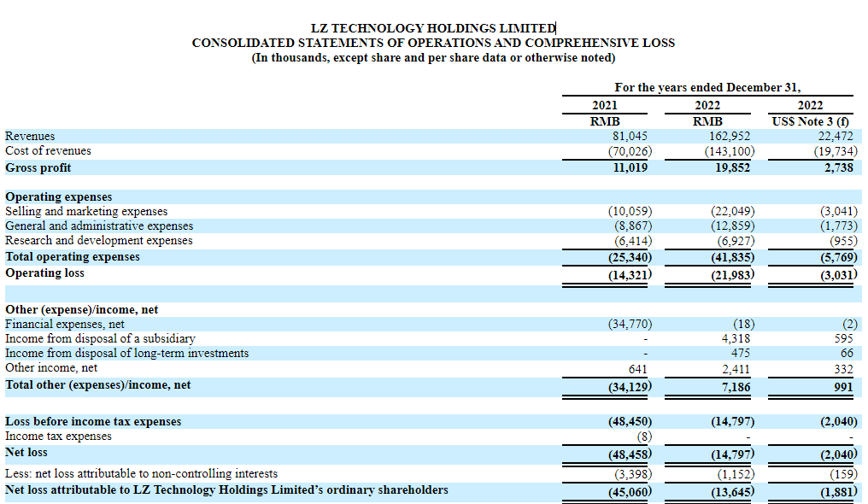Screen dimensions: 868x504
Task: Click the revenue value '81,045'
Action: tap(630, 136)
